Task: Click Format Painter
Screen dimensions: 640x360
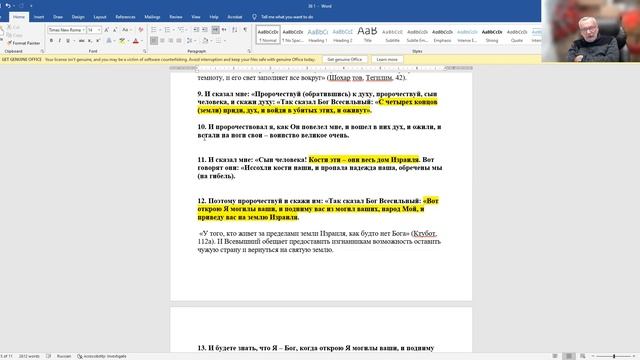Action: (x=24, y=43)
